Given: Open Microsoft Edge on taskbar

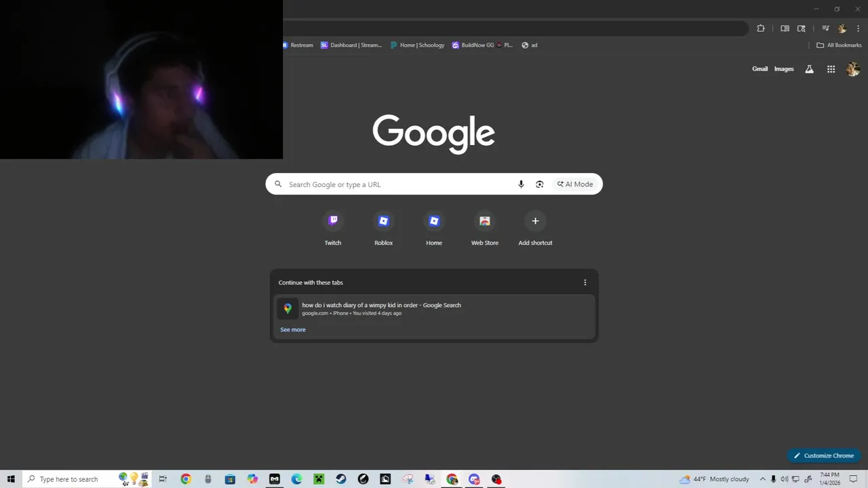Looking at the screenshot, I should pyautogui.click(x=296, y=479).
